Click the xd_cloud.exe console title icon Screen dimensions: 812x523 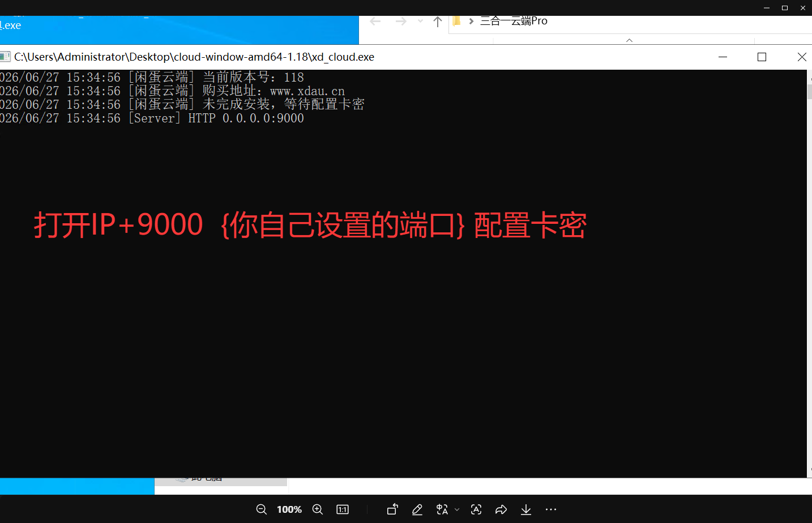(5, 57)
